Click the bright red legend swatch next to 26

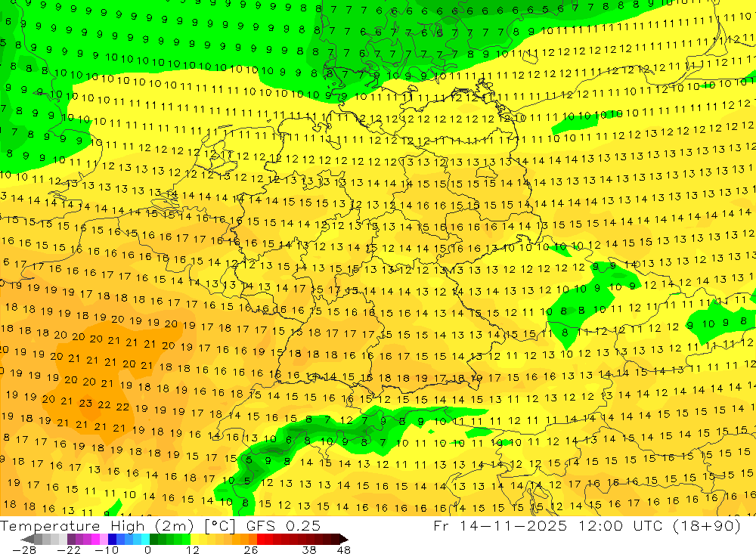pyautogui.click(x=261, y=540)
